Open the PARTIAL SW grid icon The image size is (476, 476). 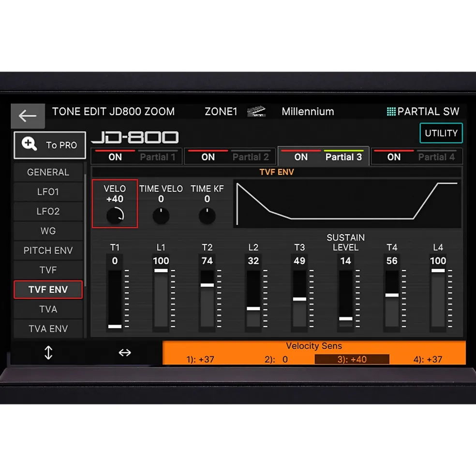(391, 112)
